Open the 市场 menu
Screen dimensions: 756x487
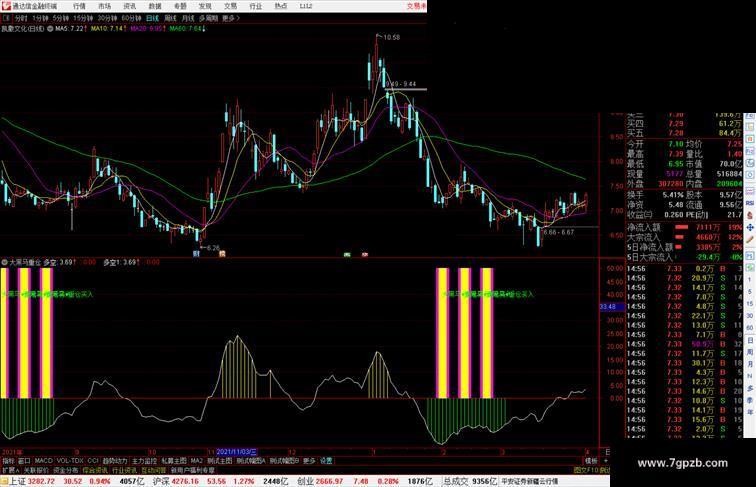[x=104, y=6]
